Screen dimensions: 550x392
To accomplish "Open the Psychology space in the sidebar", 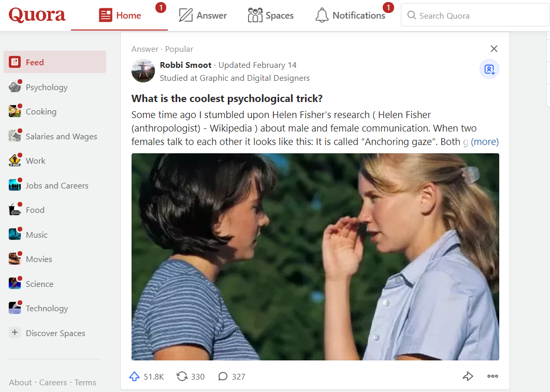I will pyautogui.click(x=47, y=87).
